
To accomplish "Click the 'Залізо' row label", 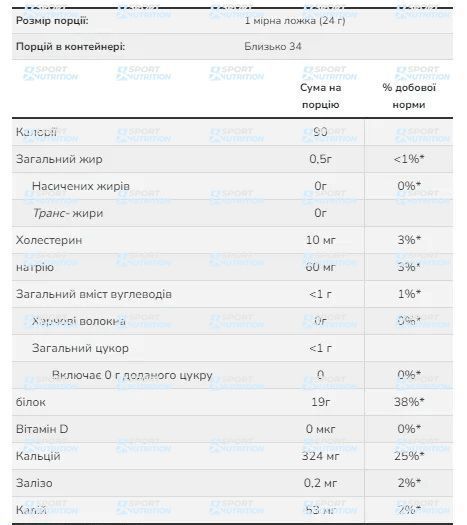I will tap(34, 483).
